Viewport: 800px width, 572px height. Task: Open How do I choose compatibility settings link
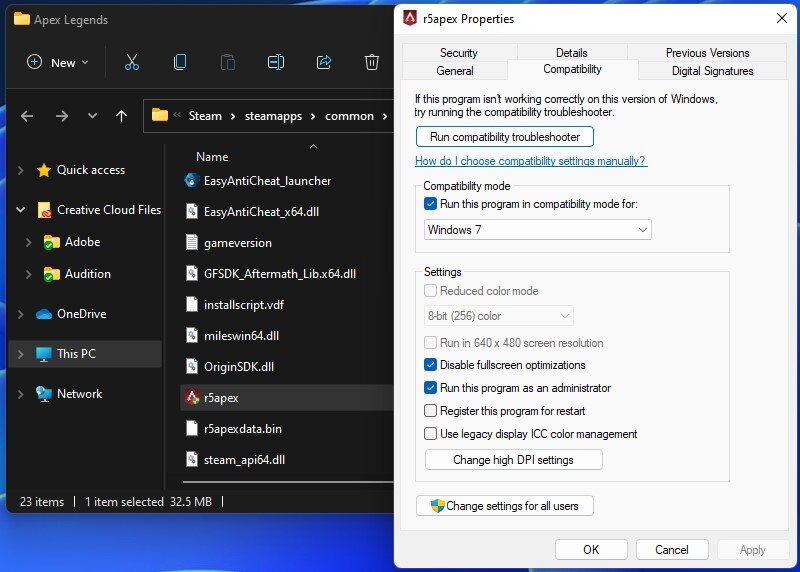click(531, 161)
